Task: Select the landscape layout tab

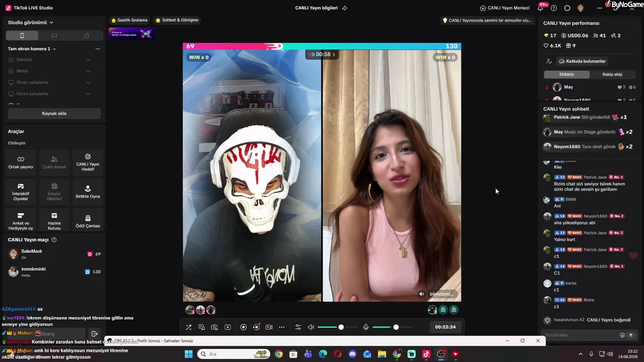Action: point(54,36)
